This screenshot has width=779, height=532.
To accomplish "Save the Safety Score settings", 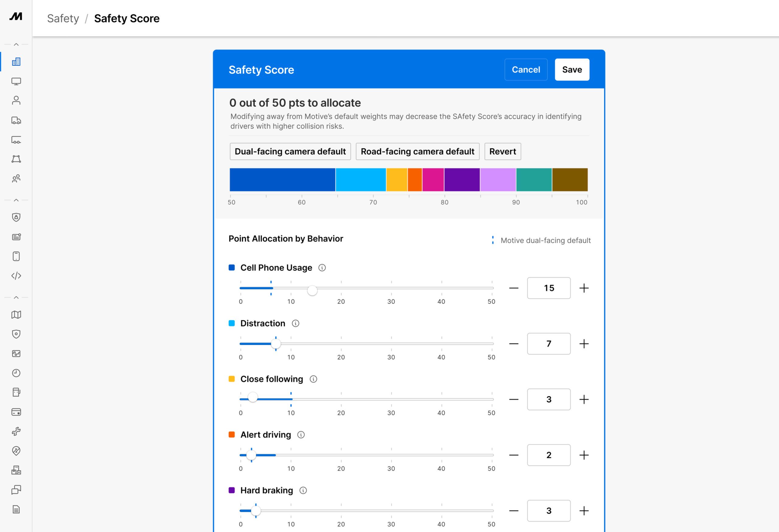I will [572, 70].
